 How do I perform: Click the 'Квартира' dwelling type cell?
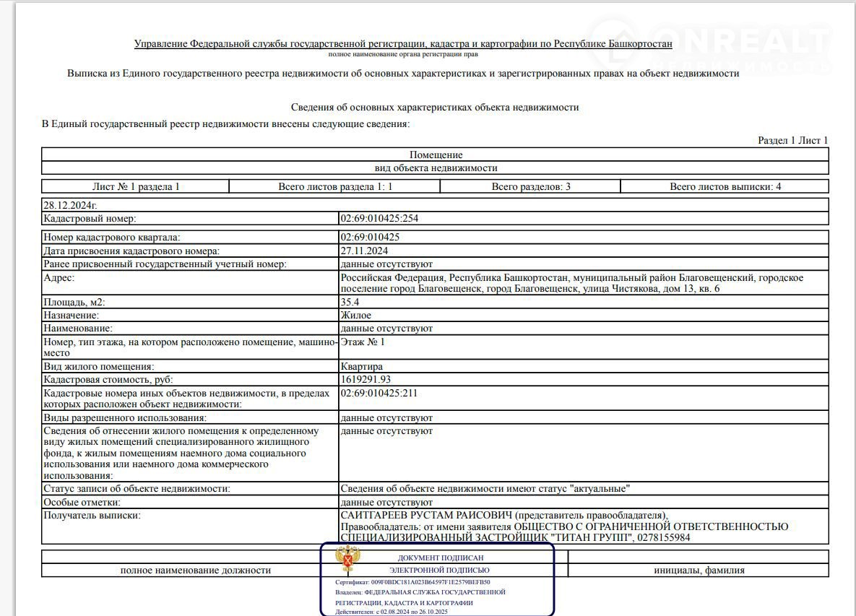pos(361,366)
